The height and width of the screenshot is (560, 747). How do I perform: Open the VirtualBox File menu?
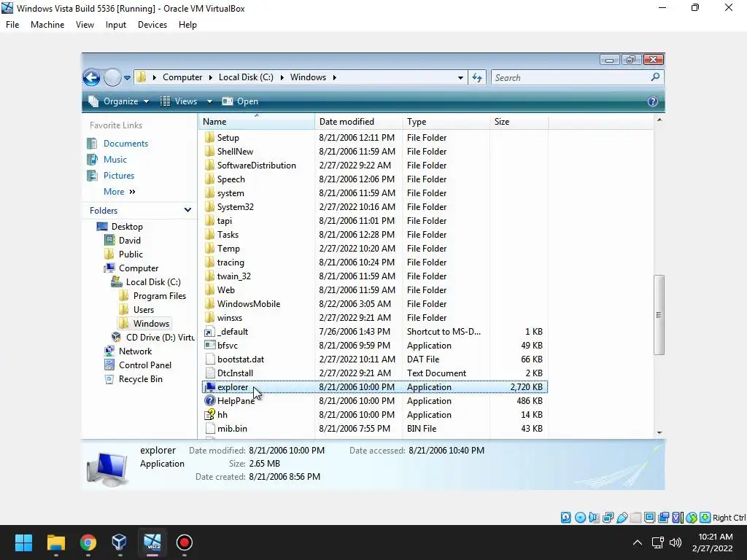12,25
